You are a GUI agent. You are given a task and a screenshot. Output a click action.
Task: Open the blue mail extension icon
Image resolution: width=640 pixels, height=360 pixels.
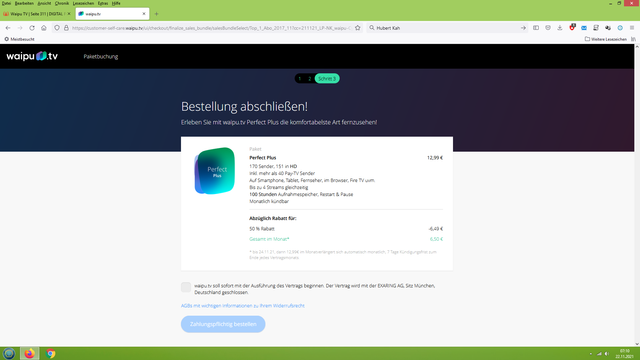[584, 28]
